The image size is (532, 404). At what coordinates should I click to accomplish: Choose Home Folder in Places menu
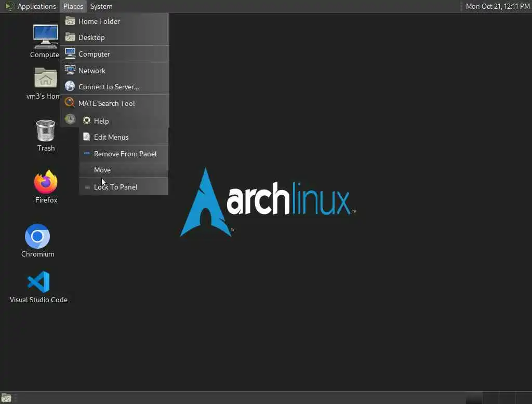click(114, 21)
